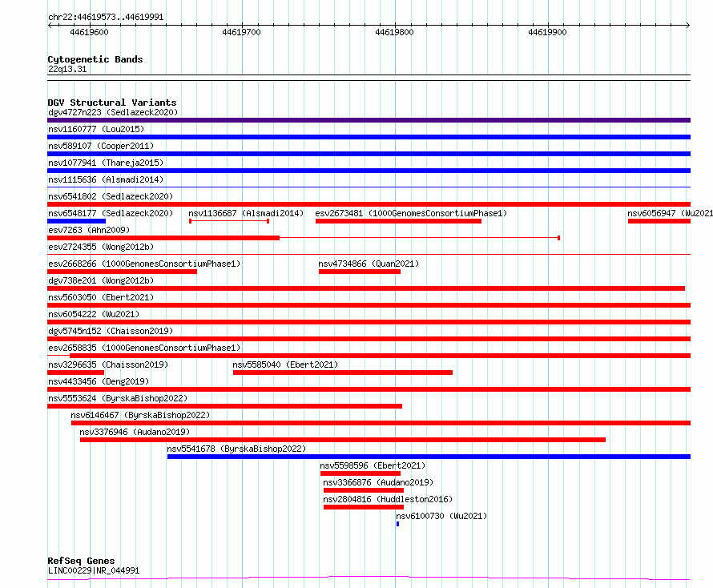Open nsv5603050 (Ebert2021) variant

click(x=101, y=297)
